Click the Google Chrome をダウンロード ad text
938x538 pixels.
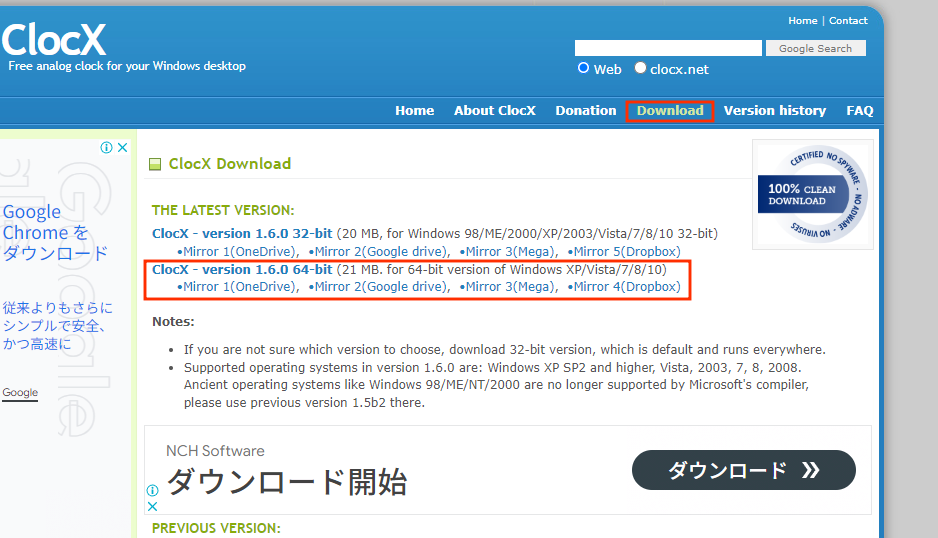55,233
